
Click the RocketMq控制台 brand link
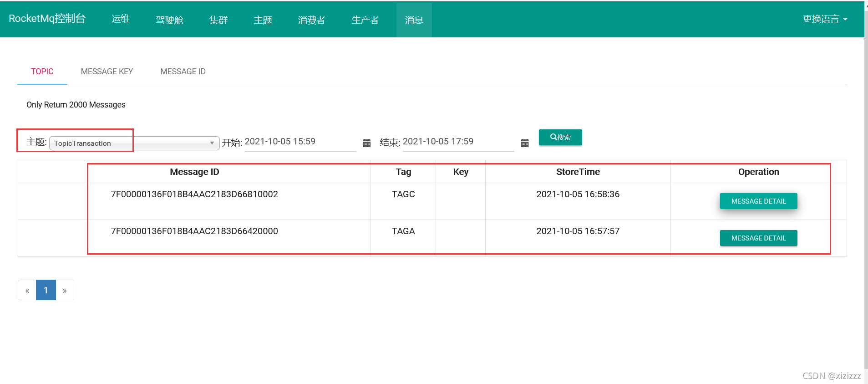click(47, 19)
